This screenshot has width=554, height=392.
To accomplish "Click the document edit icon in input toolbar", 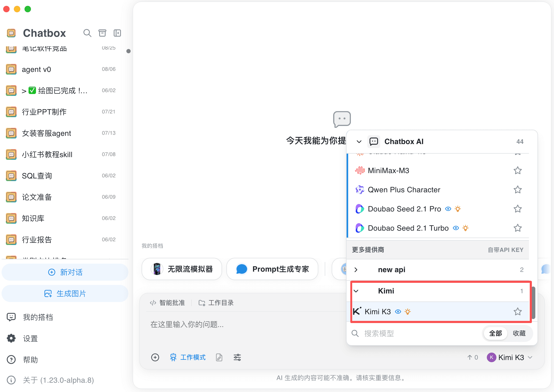I will pos(219,357).
